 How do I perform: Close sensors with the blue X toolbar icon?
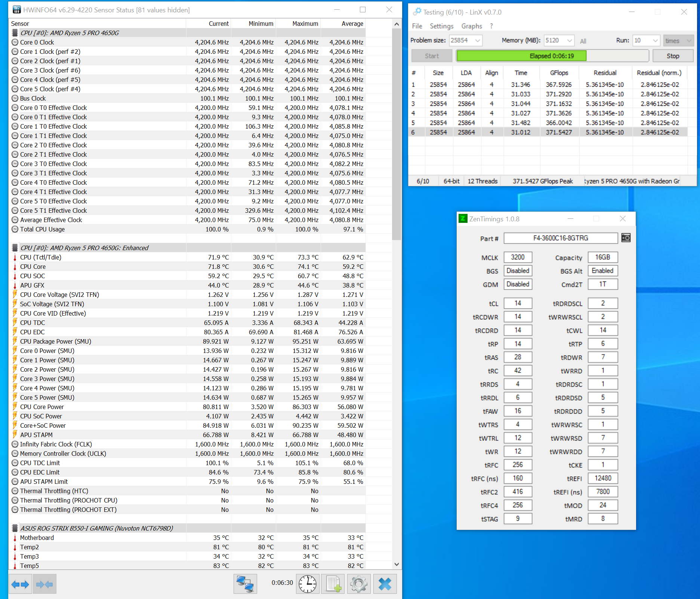coord(385,584)
